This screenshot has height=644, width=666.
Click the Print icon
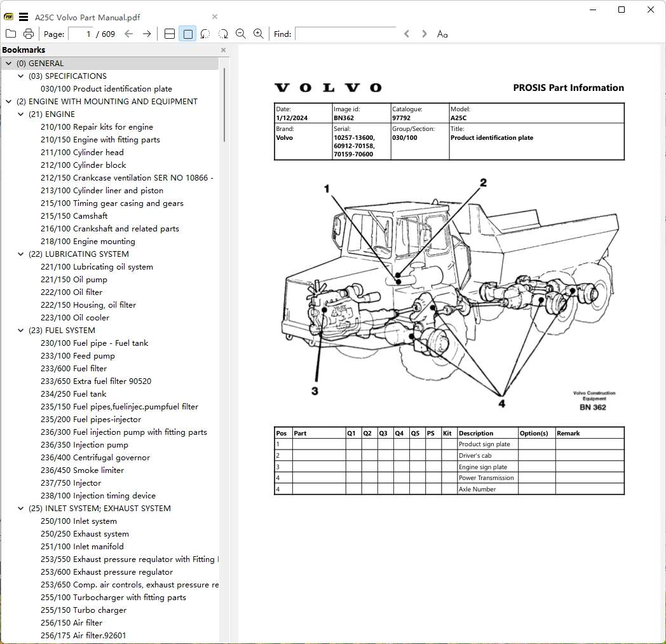pyautogui.click(x=29, y=34)
